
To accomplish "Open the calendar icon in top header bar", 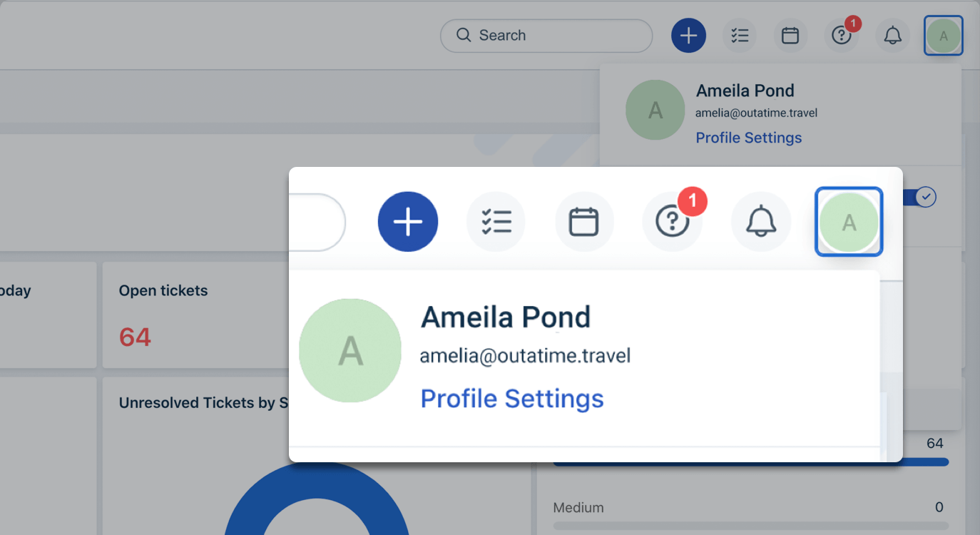I will pos(790,36).
